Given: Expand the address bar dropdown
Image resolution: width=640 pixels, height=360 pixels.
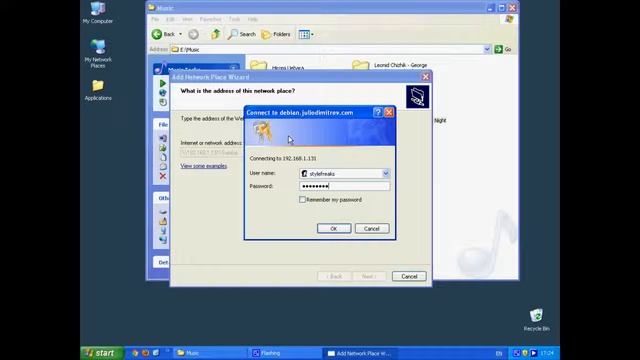Looking at the screenshot, I should coord(487,49).
